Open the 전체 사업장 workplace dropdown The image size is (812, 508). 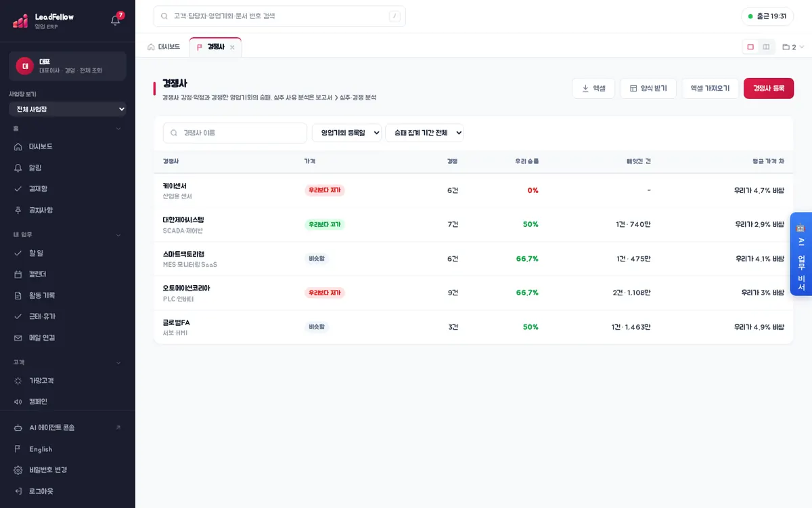[x=68, y=109]
